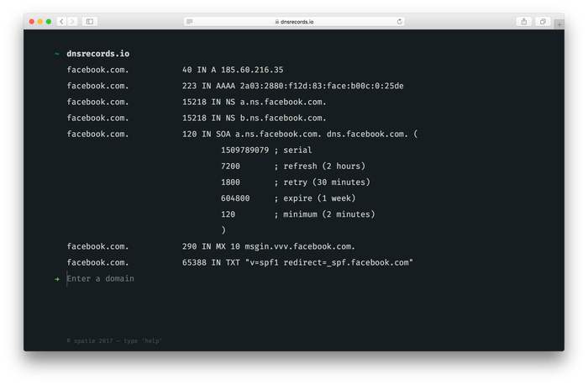The height and width of the screenshot is (385, 588).
Task: Go back with Safari's back arrow
Action: tap(62, 21)
